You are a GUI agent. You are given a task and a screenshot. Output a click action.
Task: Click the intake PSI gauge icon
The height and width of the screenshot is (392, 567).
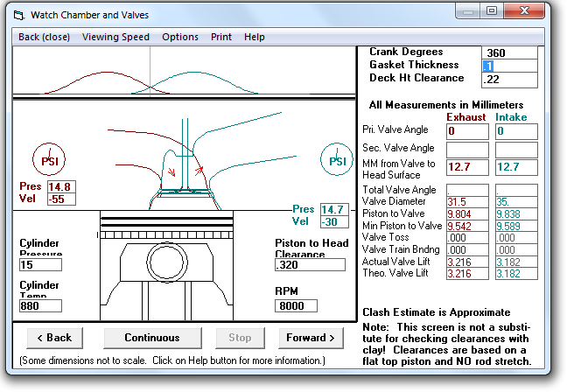click(337, 160)
